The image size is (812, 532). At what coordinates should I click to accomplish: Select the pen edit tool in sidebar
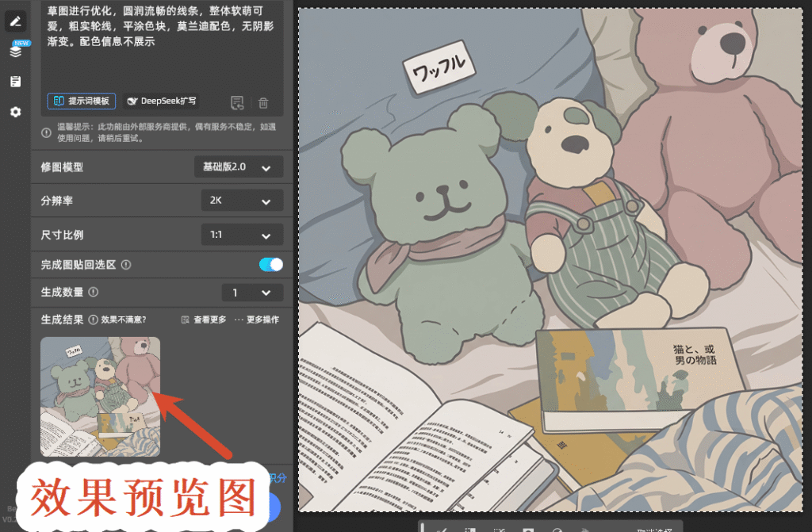(16, 21)
